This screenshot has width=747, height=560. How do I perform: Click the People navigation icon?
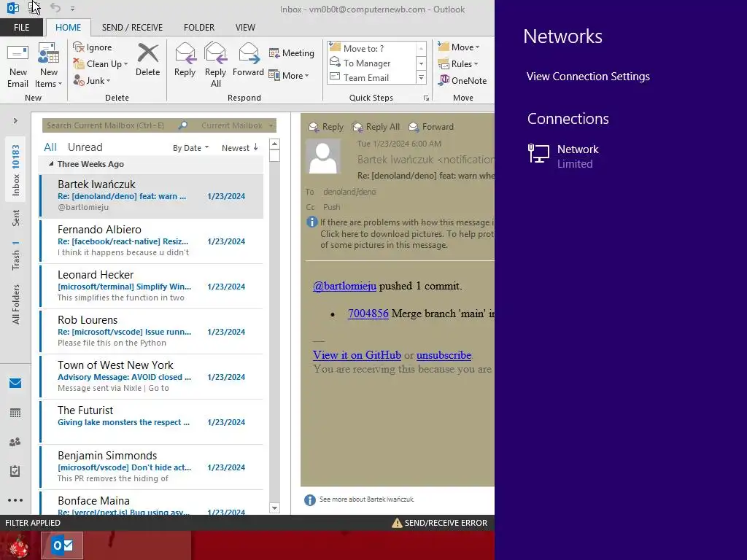pyautogui.click(x=15, y=442)
